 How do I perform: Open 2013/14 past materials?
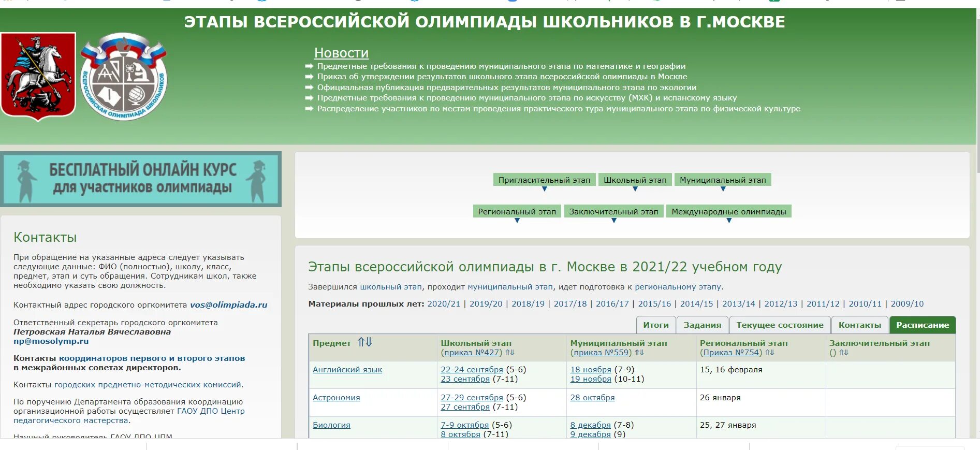[739, 304]
